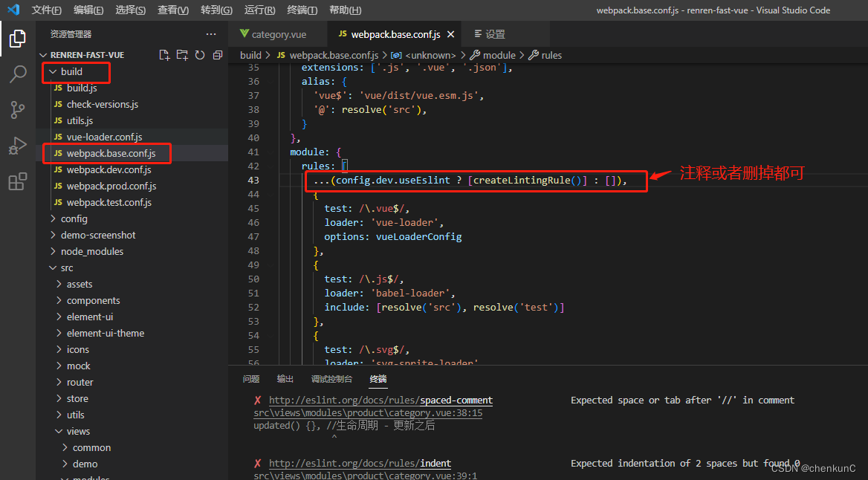Click breadcrumb item '<unknown>'
Image resolution: width=868 pixels, height=480 pixels.
424,56
